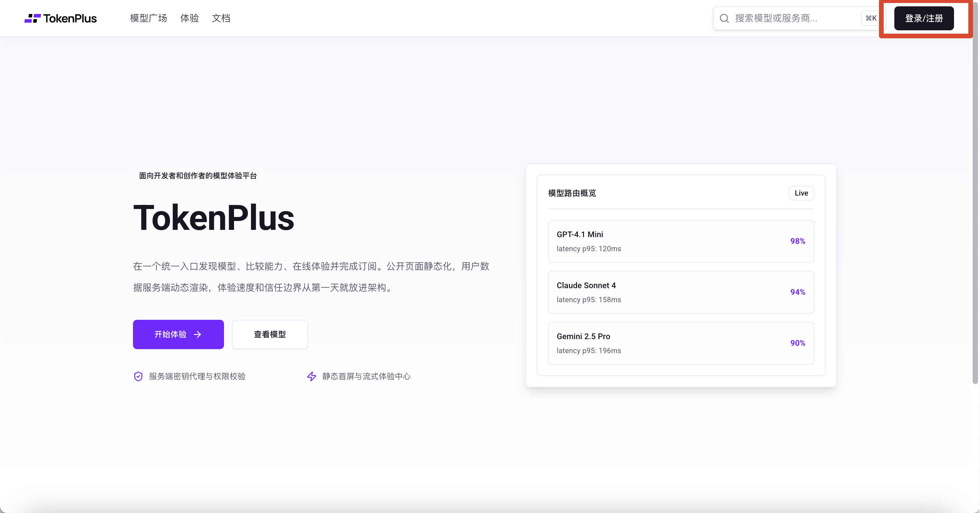Select the Claude Sonnet 4 model row

[681, 292]
